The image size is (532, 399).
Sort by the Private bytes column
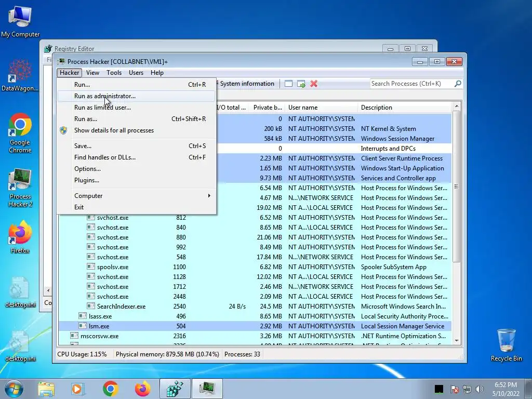[268, 108]
